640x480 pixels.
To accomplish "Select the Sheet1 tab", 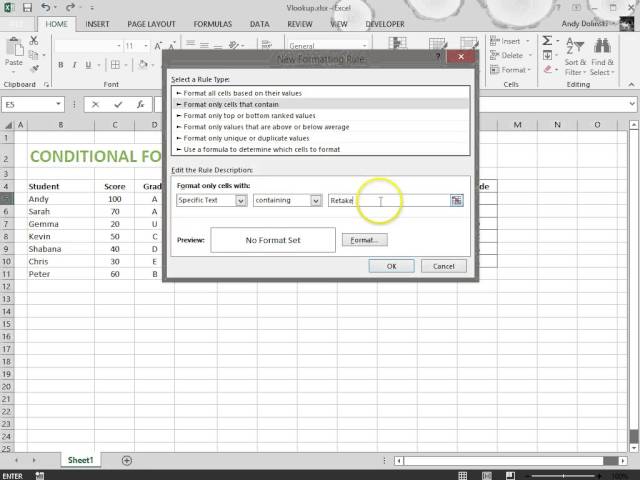I will coord(80,460).
